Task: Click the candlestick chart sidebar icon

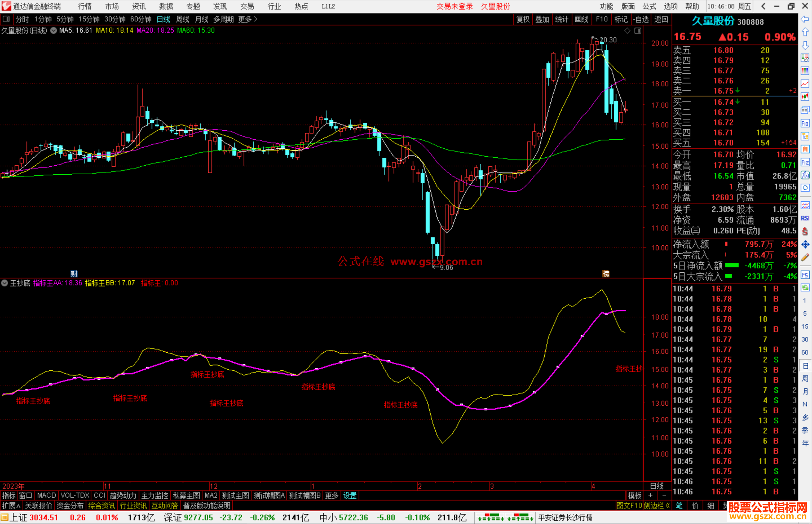Action: tap(805, 97)
